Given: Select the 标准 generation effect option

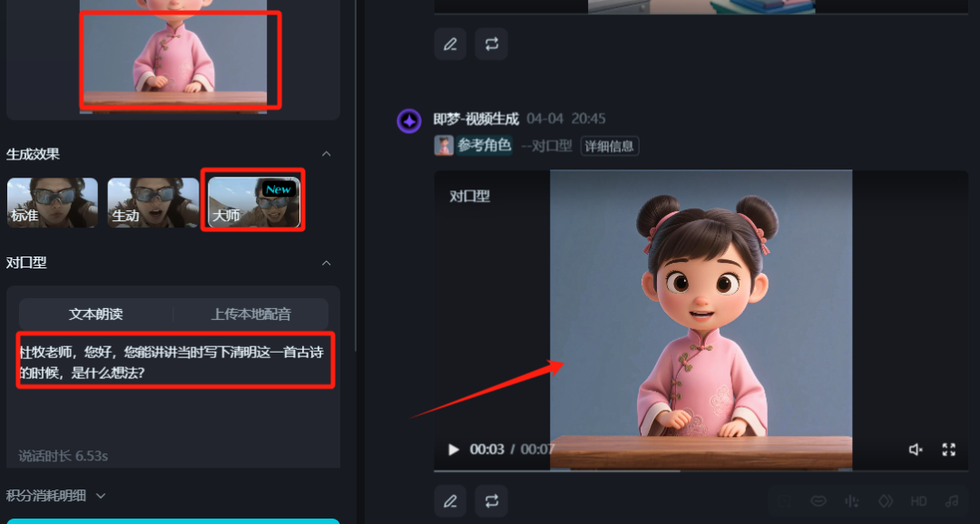Looking at the screenshot, I should tap(52, 201).
